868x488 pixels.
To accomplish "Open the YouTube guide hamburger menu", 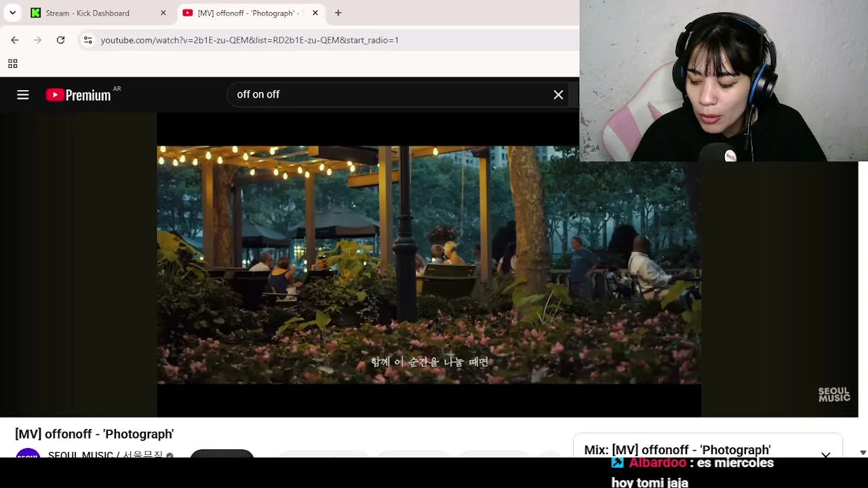I will [23, 95].
